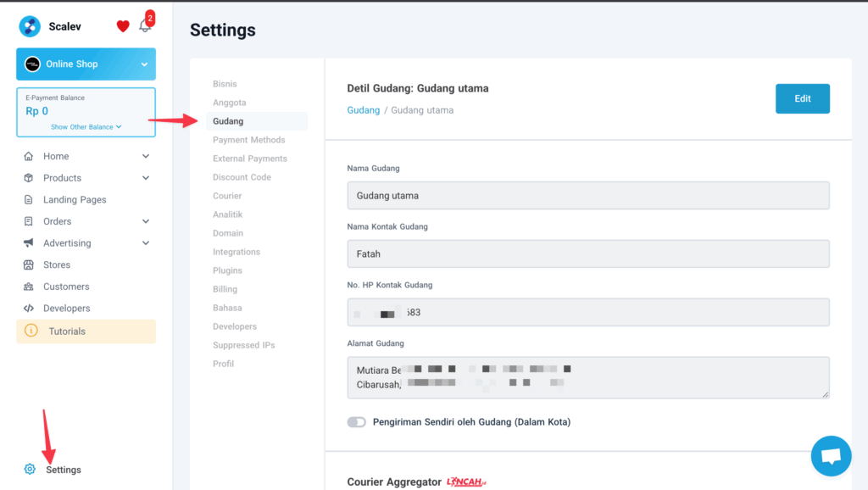Click the Scalev logo icon
The image size is (868, 490).
point(30,26)
